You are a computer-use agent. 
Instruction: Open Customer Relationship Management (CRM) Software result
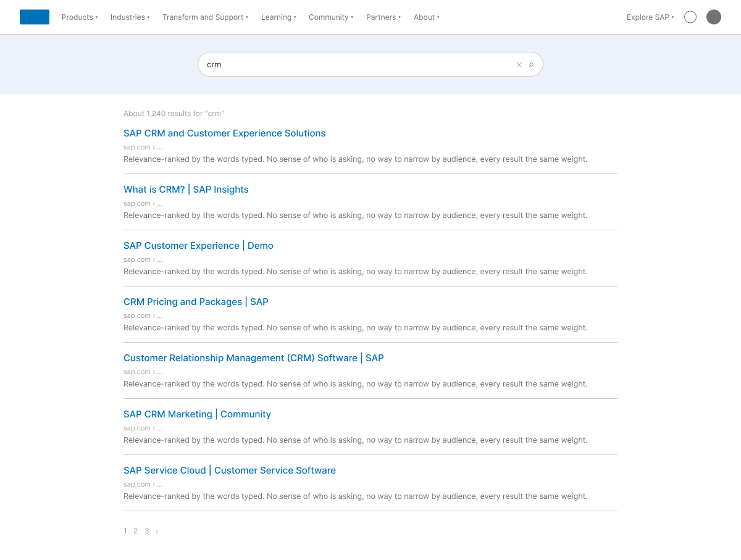pyautogui.click(x=254, y=358)
